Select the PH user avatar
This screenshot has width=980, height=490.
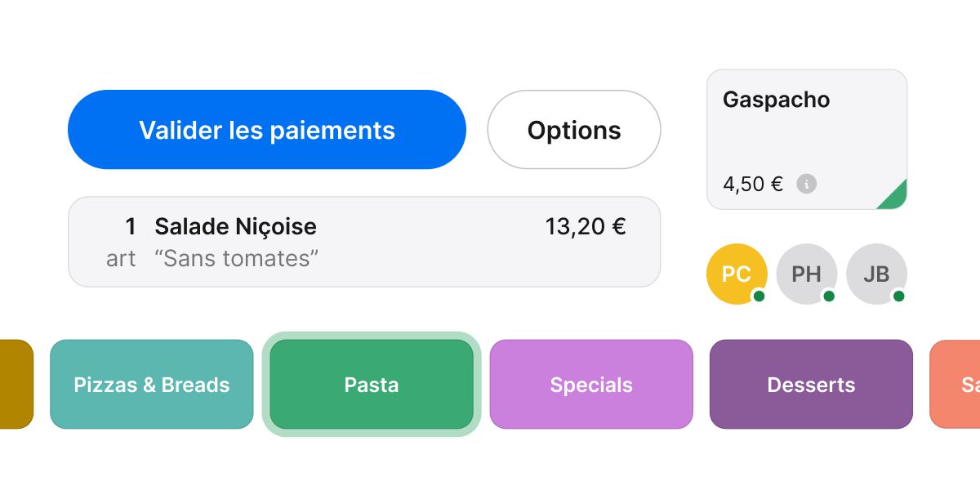[806, 274]
